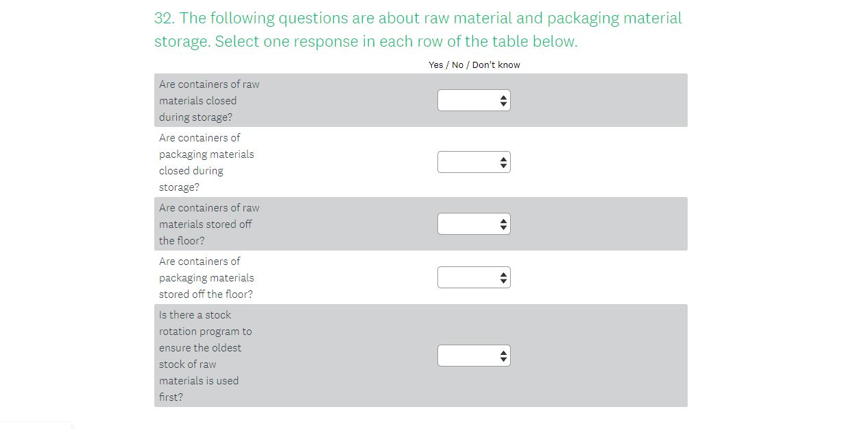Click 'packaging materials stored off the floor' question text
This screenshot has width=868, height=429.
pyautogui.click(x=206, y=278)
